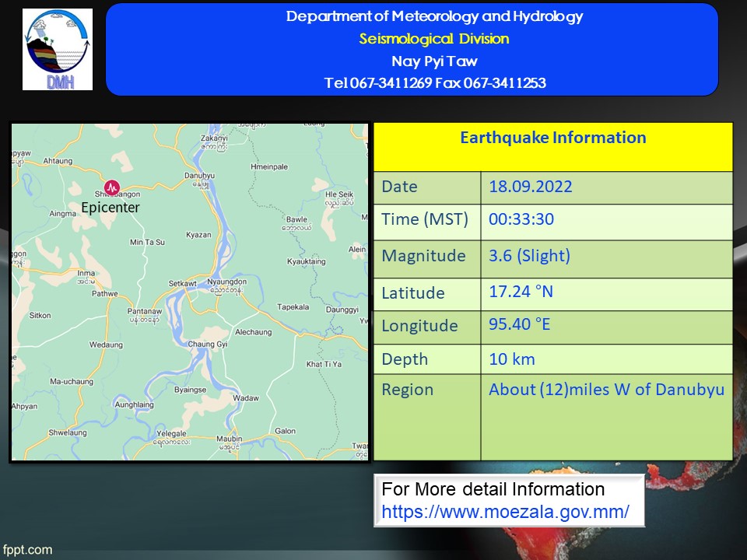Click Zakagyi label on map
Viewport: 747px width, 560px height.
click(214, 138)
